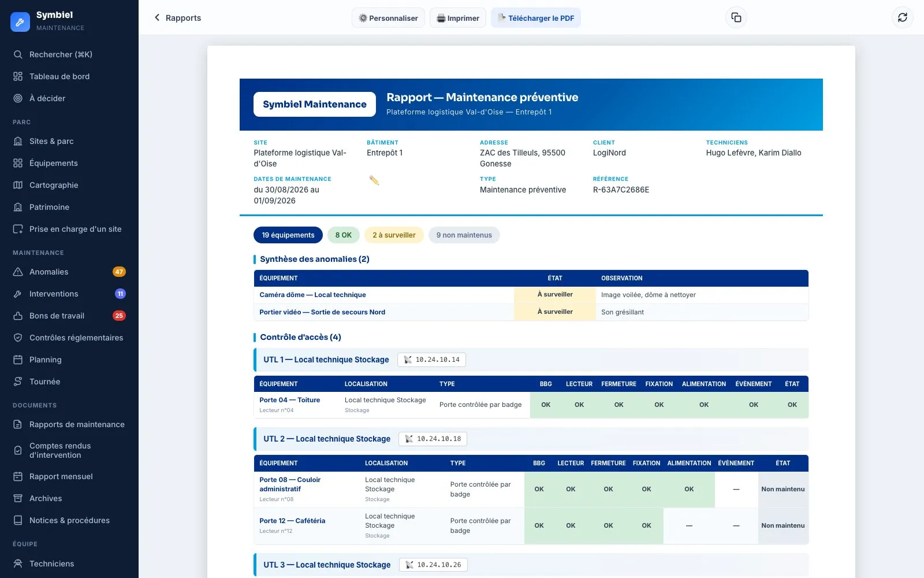Click the pencil icon beside maintenance dates
This screenshot has width=924, height=578.
click(x=374, y=180)
